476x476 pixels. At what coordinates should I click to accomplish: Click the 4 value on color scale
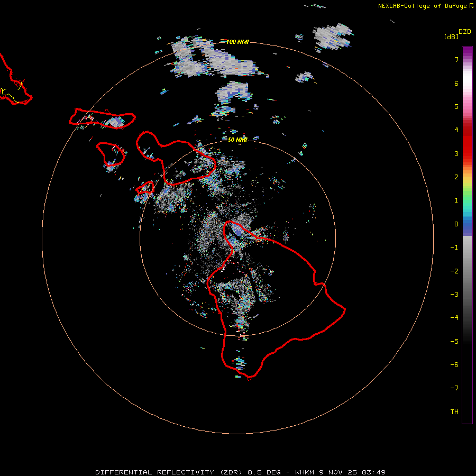(x=456, y=130)
